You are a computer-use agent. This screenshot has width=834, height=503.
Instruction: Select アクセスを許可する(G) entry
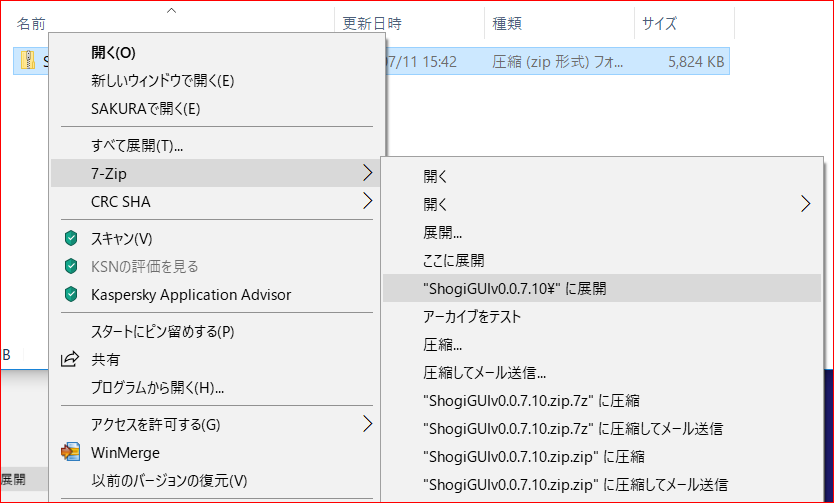(x=217, y=424)
